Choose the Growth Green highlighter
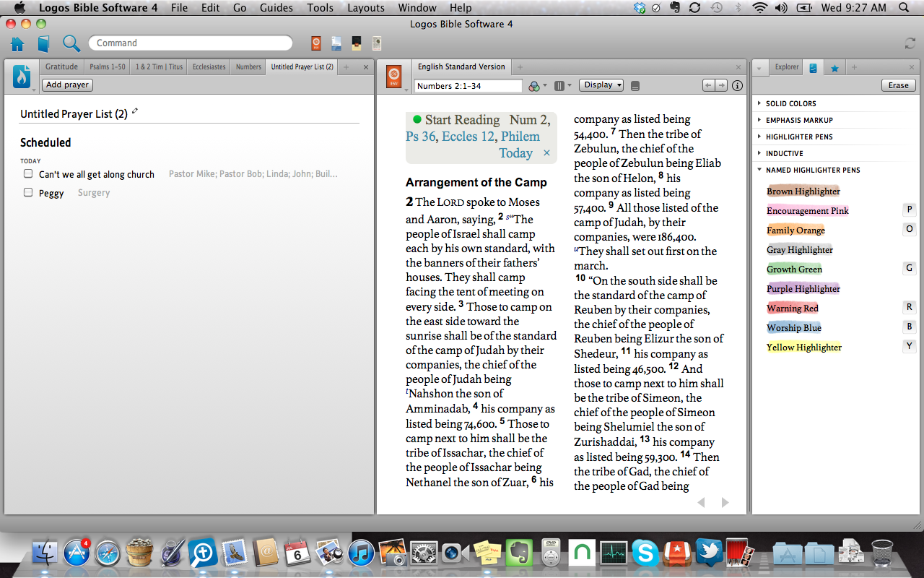 pos(794,269)
